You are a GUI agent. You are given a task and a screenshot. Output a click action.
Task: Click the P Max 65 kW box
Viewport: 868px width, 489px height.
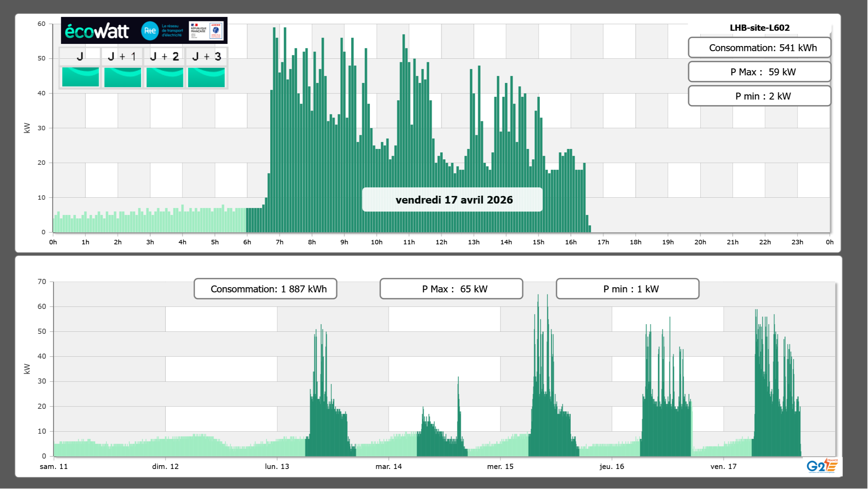[x=451, y=289]
